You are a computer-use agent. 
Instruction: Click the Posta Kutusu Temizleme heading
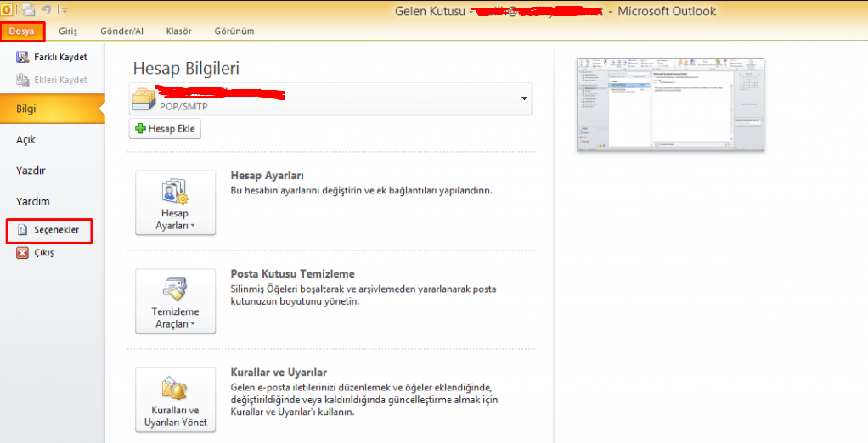point(292,274)
